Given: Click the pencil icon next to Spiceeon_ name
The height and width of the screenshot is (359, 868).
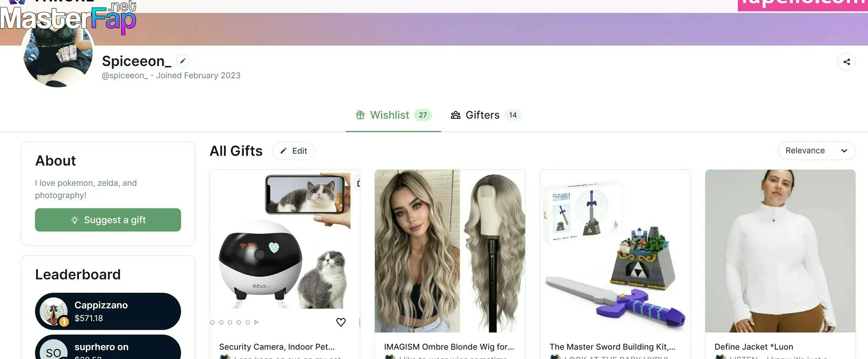Looking at the screenshot, I should pyautogui.click(x=183, y=61).
